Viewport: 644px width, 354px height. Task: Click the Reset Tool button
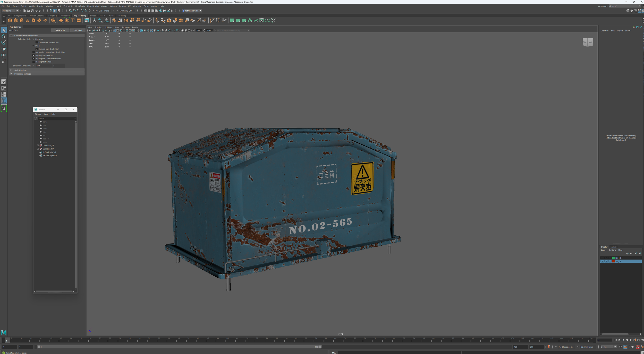click(x=60, y=30)
